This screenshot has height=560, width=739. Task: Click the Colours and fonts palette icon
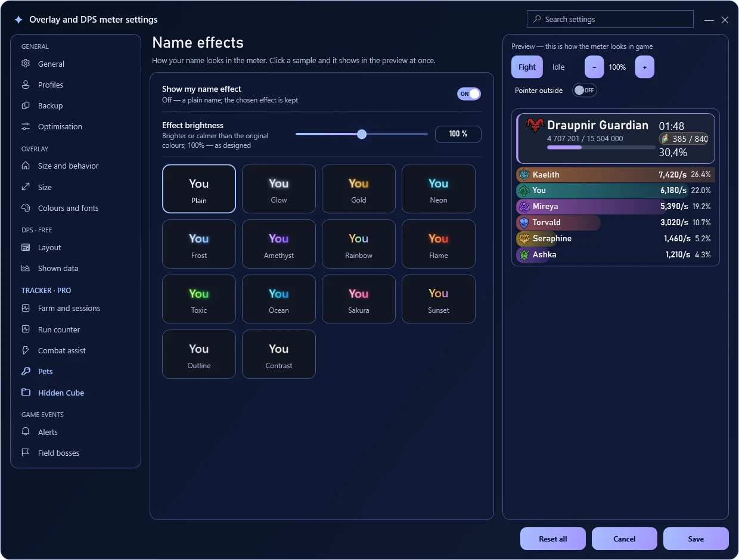click(26, 208)
